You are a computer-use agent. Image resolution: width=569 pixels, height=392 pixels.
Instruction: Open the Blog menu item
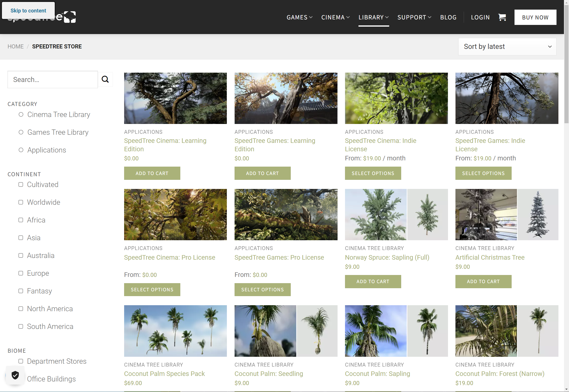click(x=448, y=18)
